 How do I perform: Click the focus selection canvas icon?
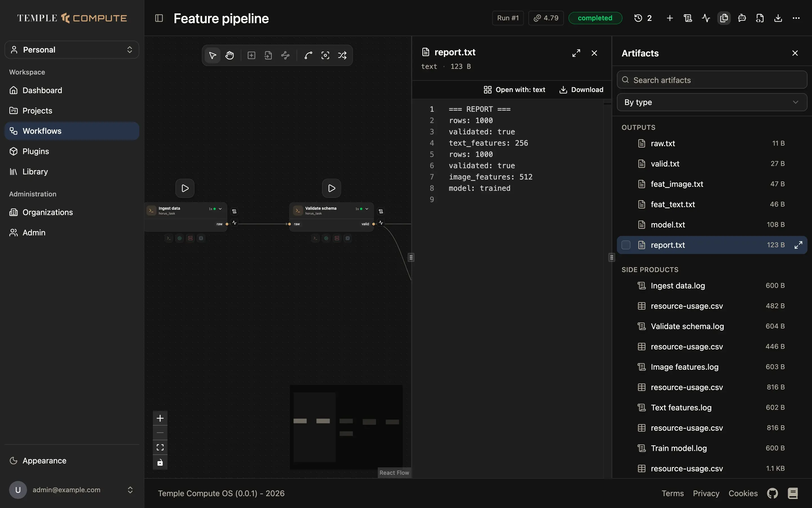[325, 55]
